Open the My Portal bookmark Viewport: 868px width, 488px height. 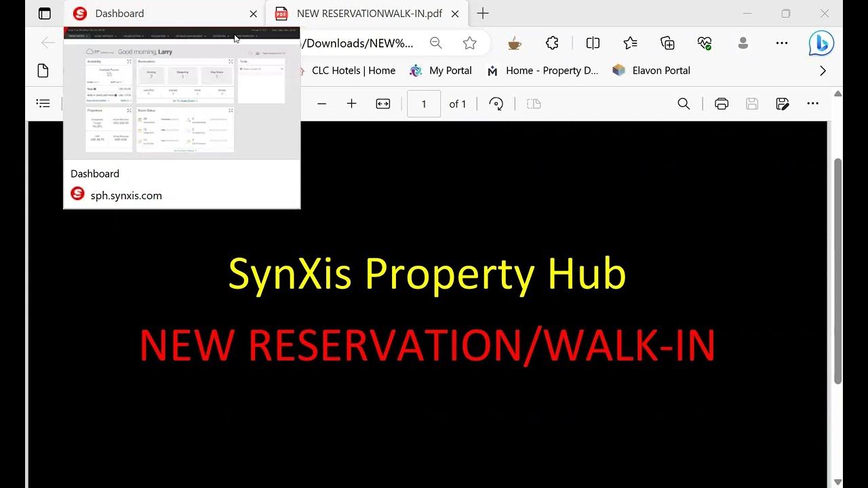coord(441,70)
